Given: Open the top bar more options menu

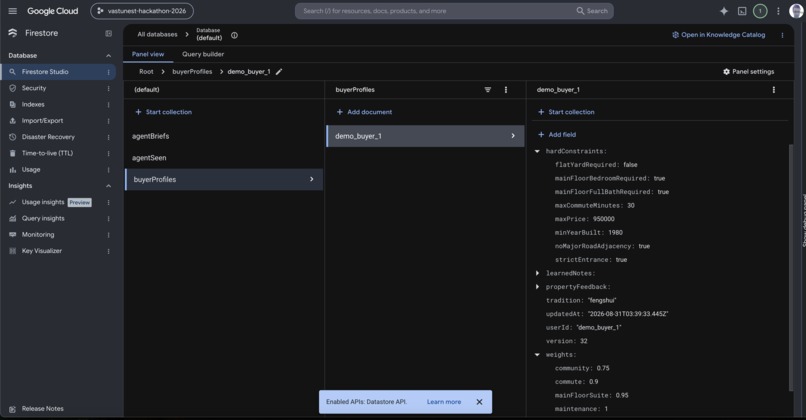Looking at the screenshot, I should (778, 11).
